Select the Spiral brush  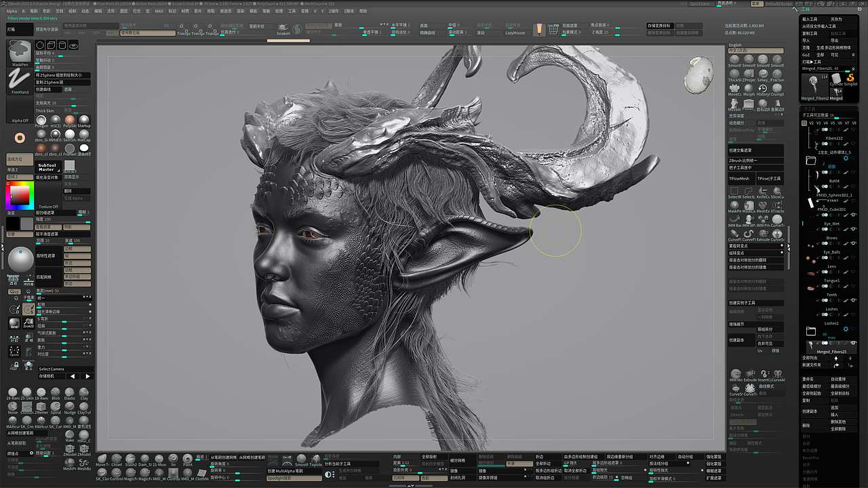[56, 408]
